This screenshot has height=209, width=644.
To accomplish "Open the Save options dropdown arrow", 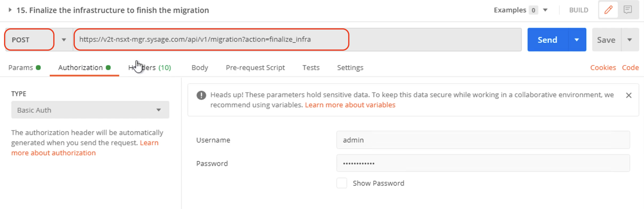I will 630,40.
